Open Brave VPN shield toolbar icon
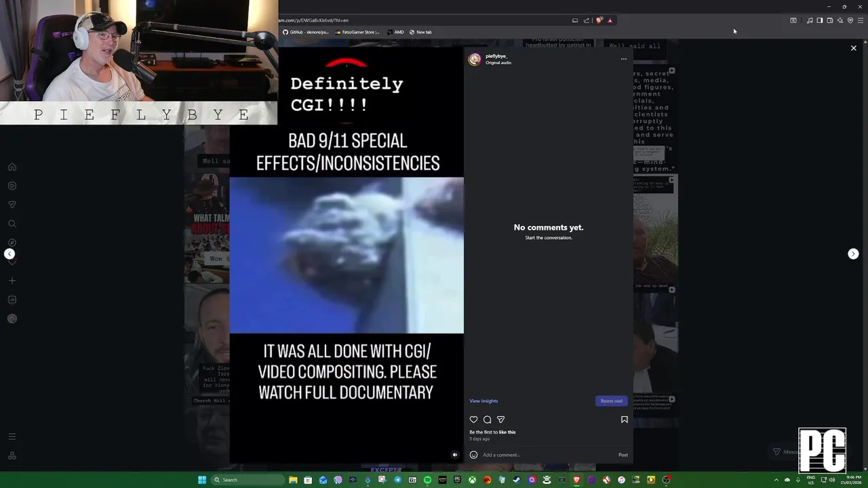The image size is (868, 488). (x=850, y=20)
